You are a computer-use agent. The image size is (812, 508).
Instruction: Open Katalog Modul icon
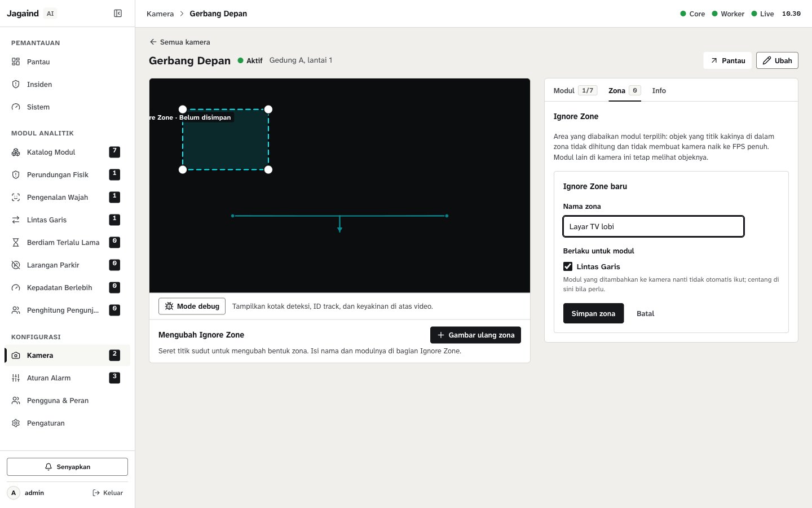16,152
